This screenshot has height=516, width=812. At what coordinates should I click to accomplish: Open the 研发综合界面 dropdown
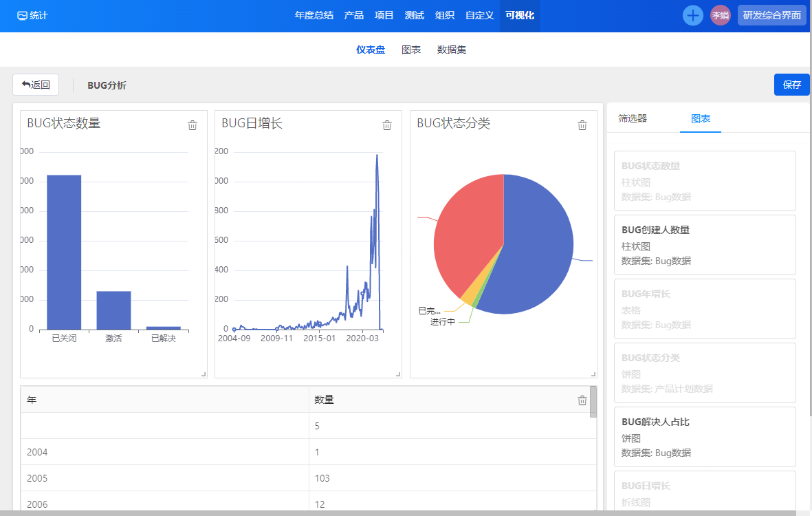click(x=771, y=15)
